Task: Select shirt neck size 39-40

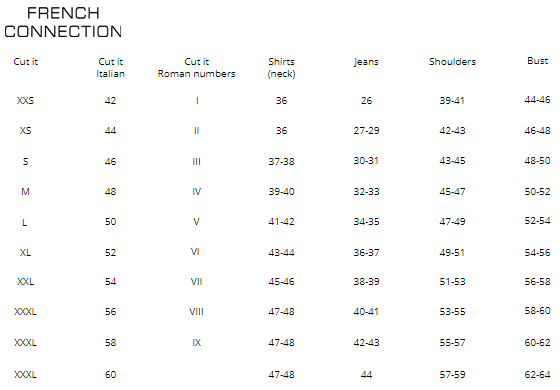Action: (281, 192)
